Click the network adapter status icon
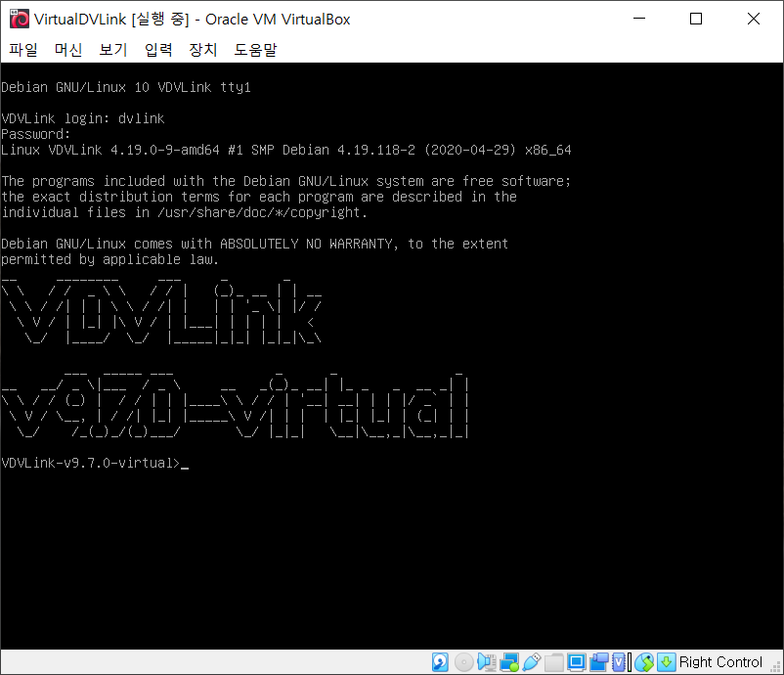 509,662
